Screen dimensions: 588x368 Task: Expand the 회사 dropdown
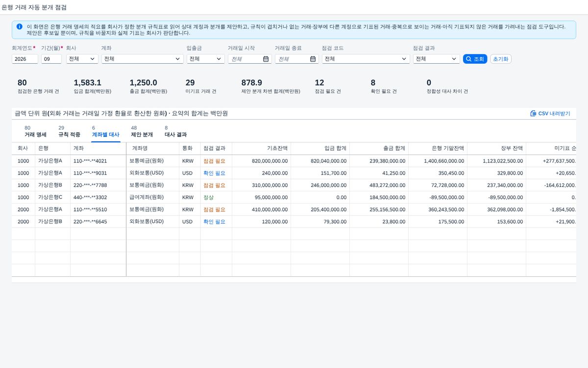(93, 59)
